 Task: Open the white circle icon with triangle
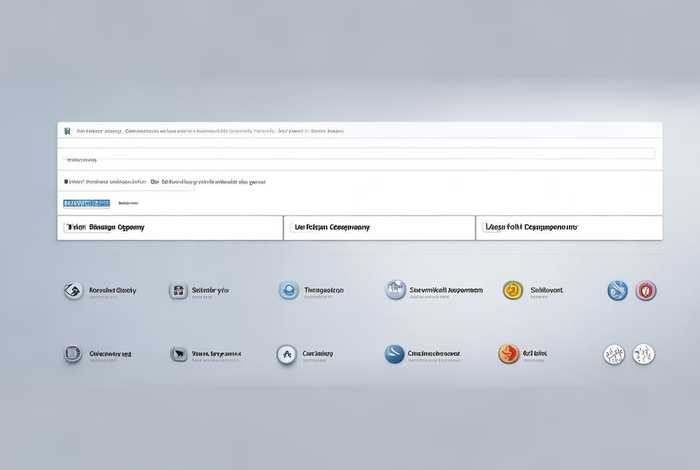286,354
